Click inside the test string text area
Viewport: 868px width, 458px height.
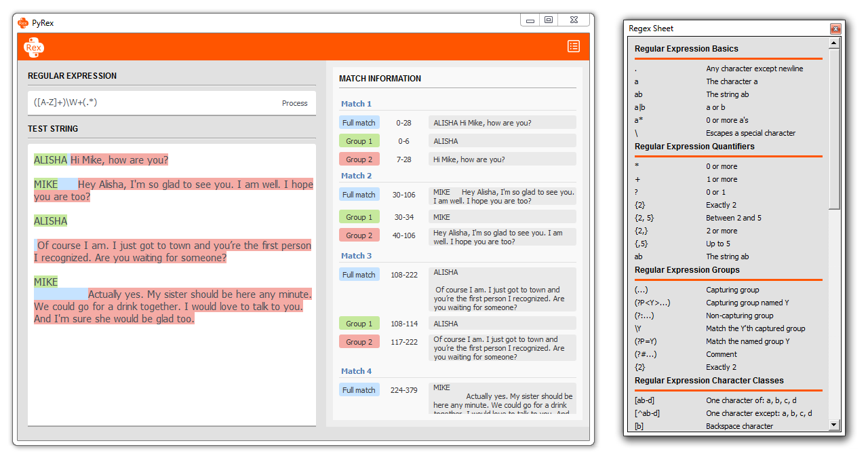pos(172,366)
